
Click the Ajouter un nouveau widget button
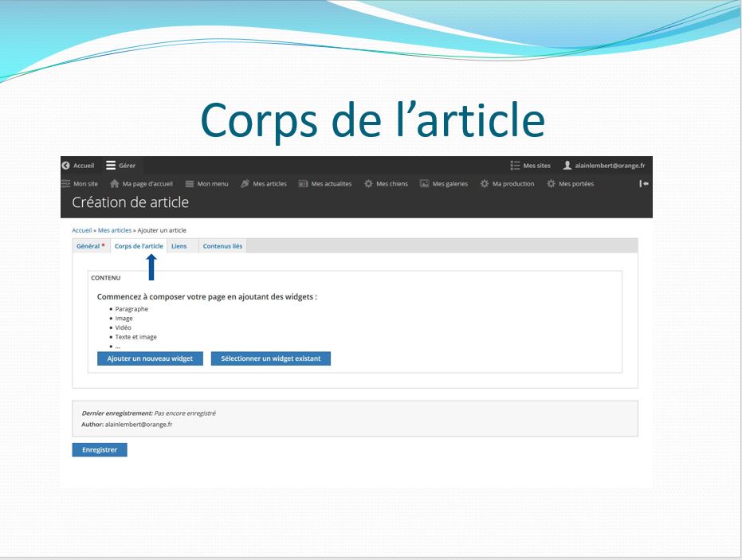tap(150, 358)
